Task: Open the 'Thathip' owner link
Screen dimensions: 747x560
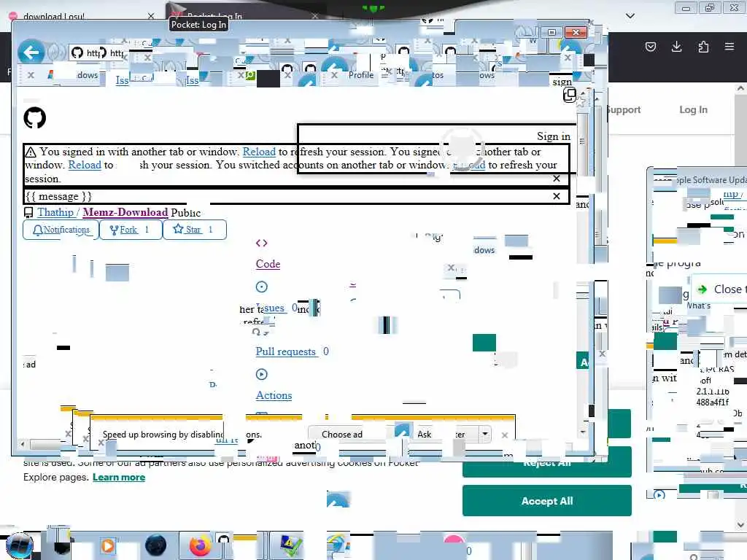Action: coord(55,212)
